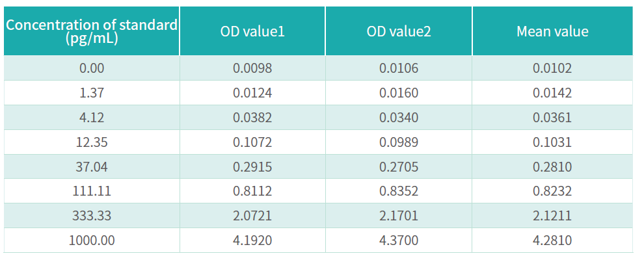Click the OD value2 column header

(x=399, y=31)
